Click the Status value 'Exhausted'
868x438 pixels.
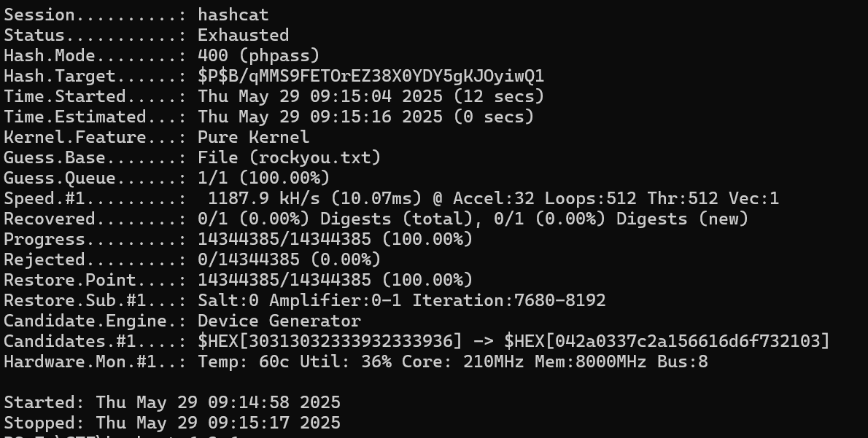(x=243, y=36)
